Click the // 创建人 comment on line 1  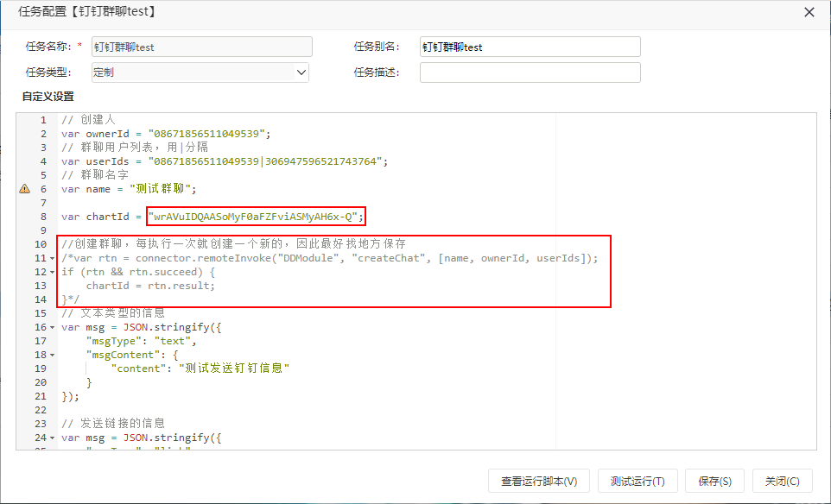click(88, 120)
